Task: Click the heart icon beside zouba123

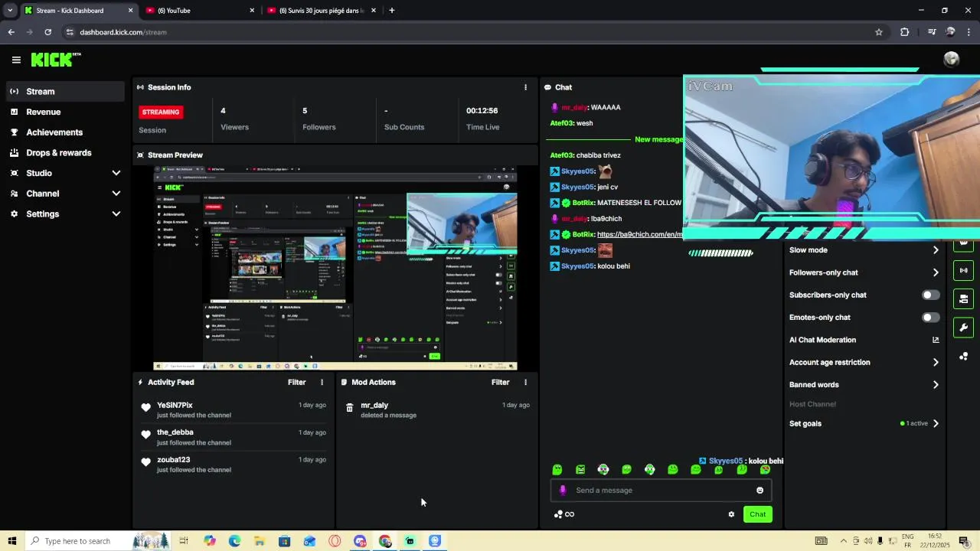Action: (x=145, y=462)
